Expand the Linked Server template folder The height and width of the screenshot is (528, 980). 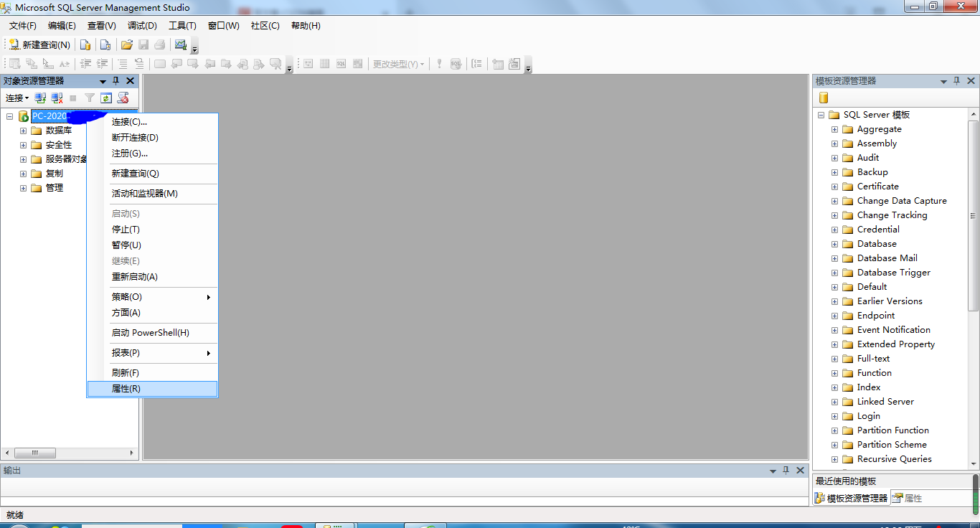click(x=834, y=402)
